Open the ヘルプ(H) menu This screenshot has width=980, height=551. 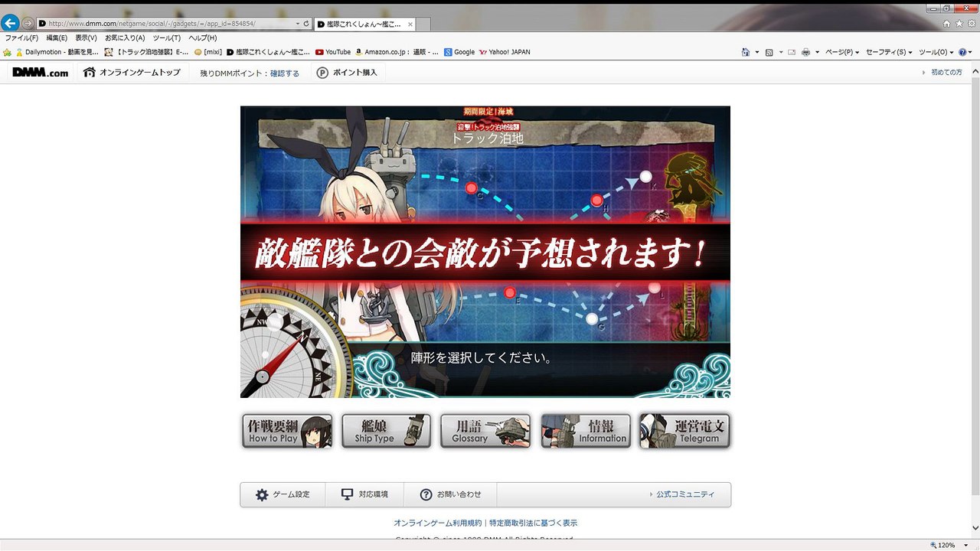[x=203, y=37]
